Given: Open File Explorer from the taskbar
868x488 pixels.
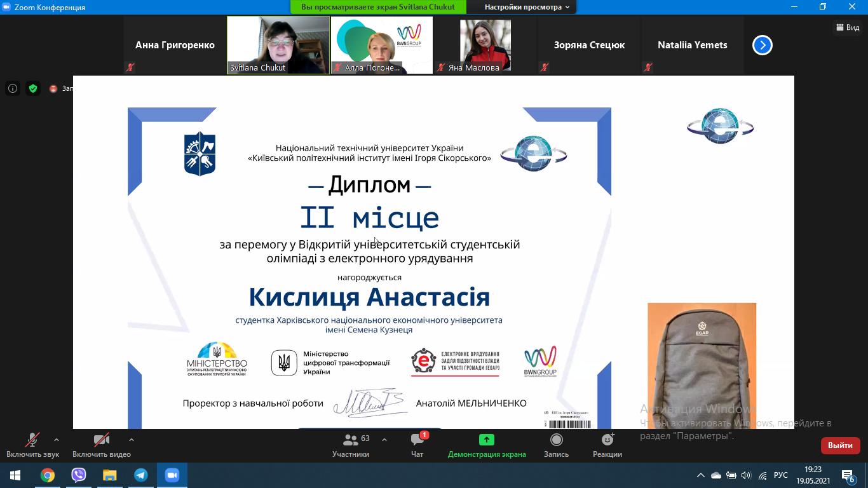Looking at the screenshot, I should 110,475.
